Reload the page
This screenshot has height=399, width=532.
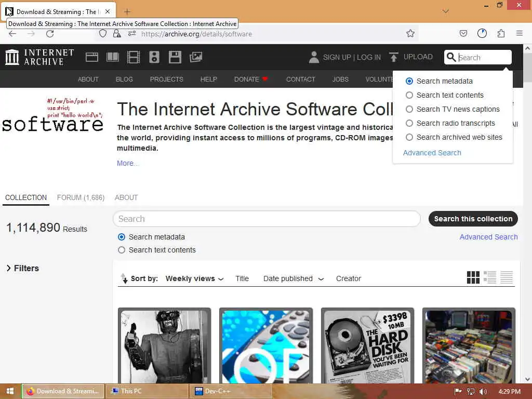[50, 34]
